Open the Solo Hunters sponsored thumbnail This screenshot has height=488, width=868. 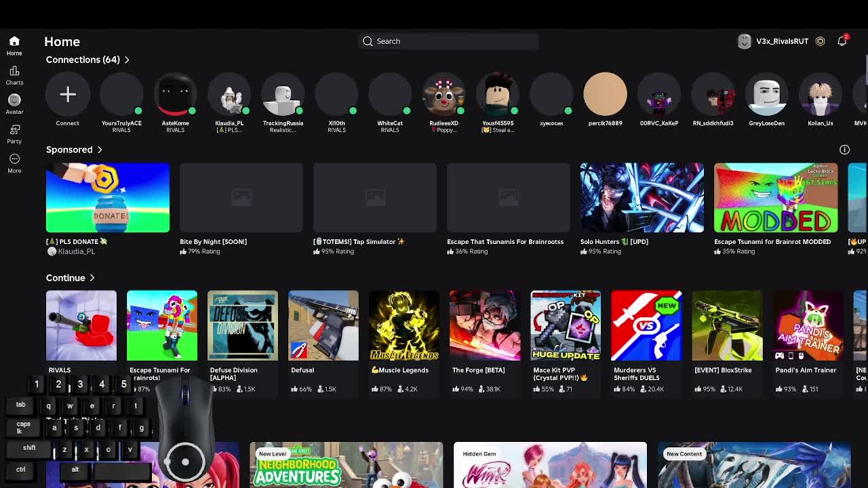click(x=642, y=197)
